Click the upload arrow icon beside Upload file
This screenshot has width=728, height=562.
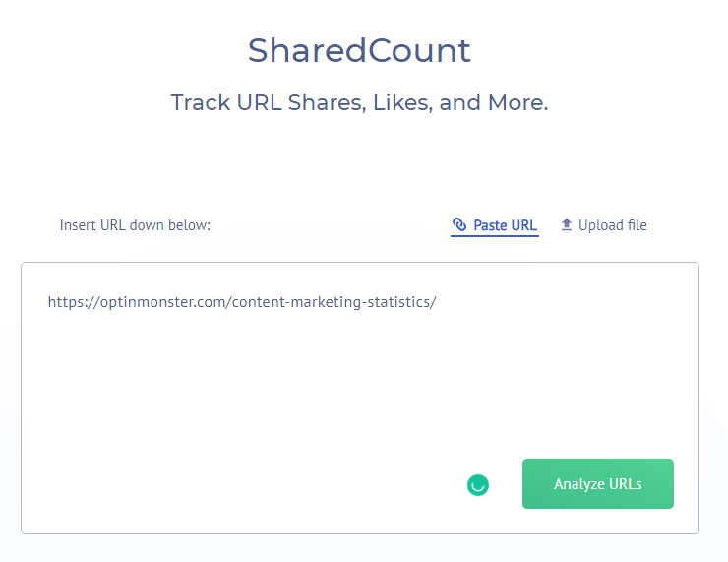pyautogui.click(x=566, y=224)
